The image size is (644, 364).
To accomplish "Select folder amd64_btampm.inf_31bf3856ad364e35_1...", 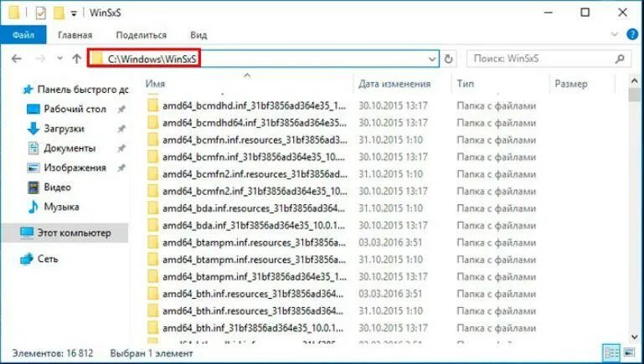I will pos(255,277).
